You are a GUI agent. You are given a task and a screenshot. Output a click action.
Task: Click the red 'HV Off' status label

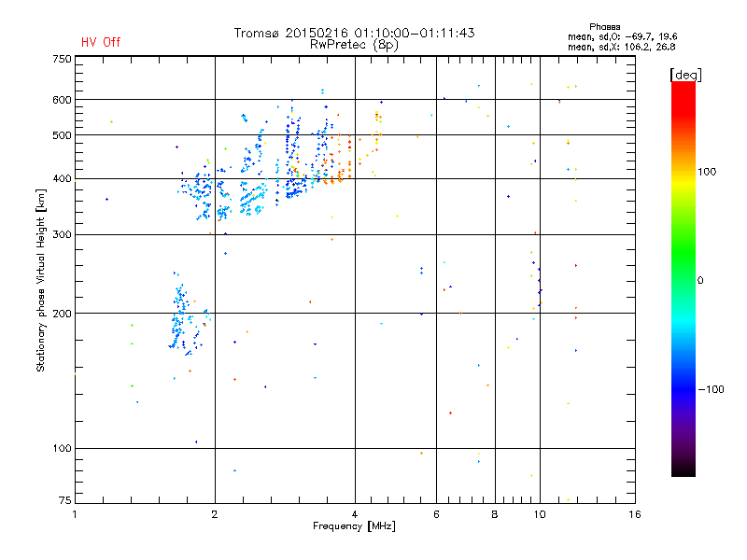tap(101, 42)
